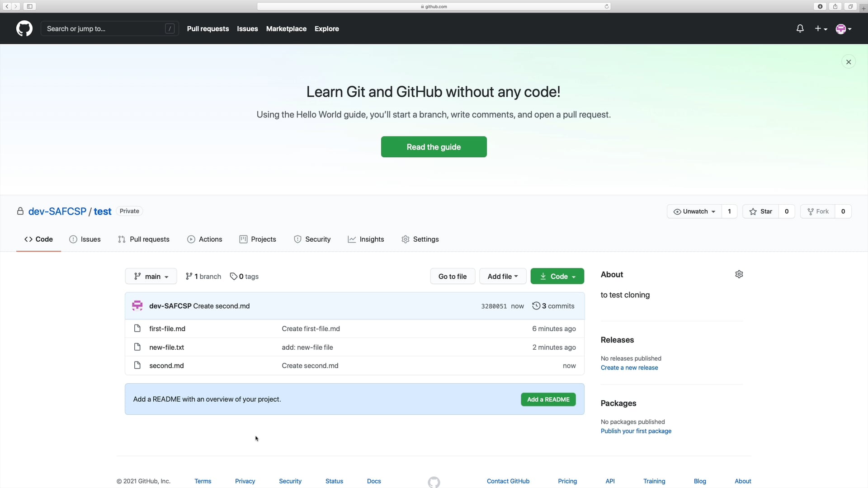The height and width of the screenshot is (488, 868).
Task: Expand the main branch selector
Action: pos(151,277)
